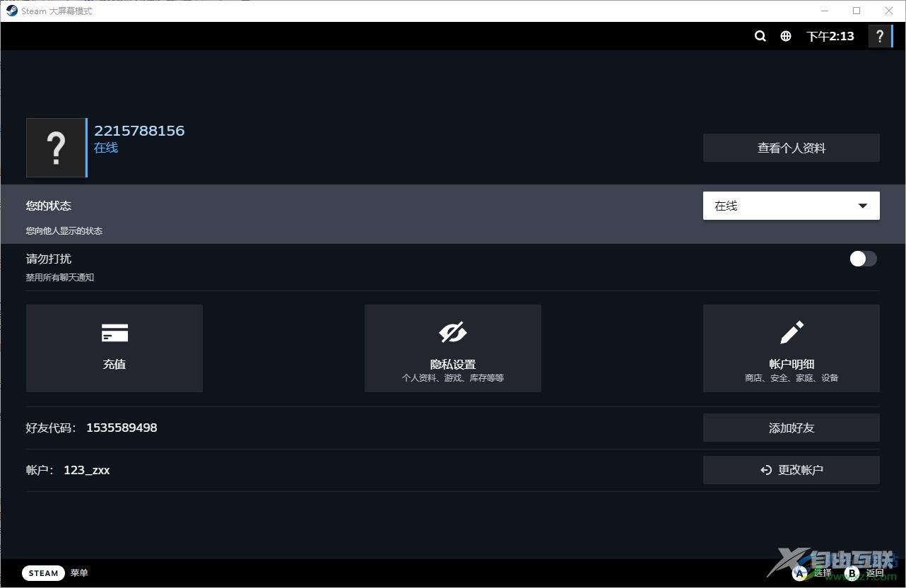This screenshot has width=906, height=588.
Task: Click the B 返回 back control
Action: [864, 573]
